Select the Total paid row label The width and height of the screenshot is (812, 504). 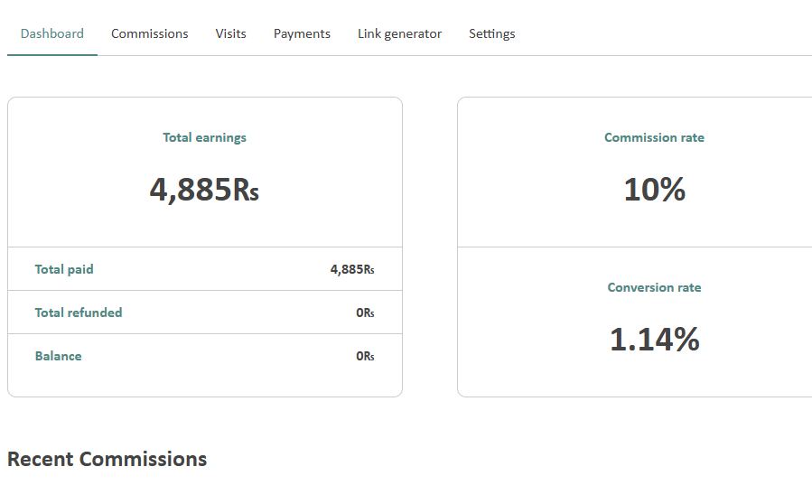[x=64, y=269]
